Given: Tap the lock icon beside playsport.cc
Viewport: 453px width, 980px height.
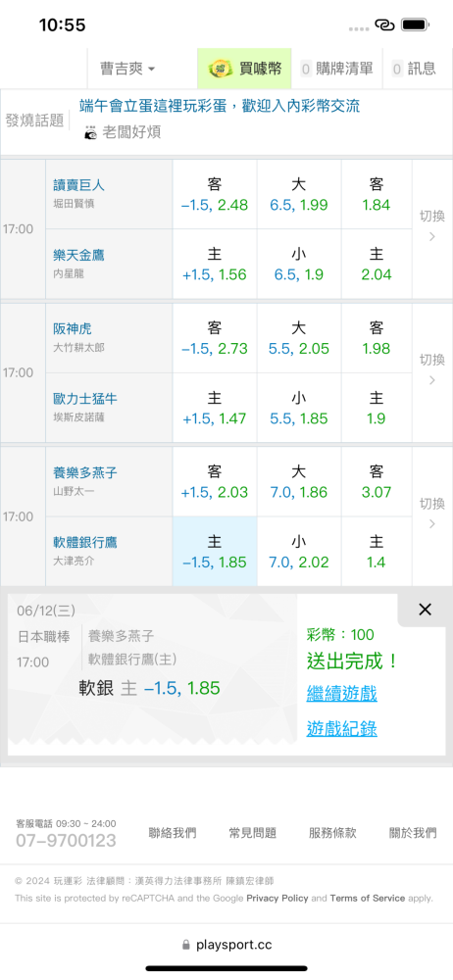Looking at the screenshot, I should tap(185, 945).
